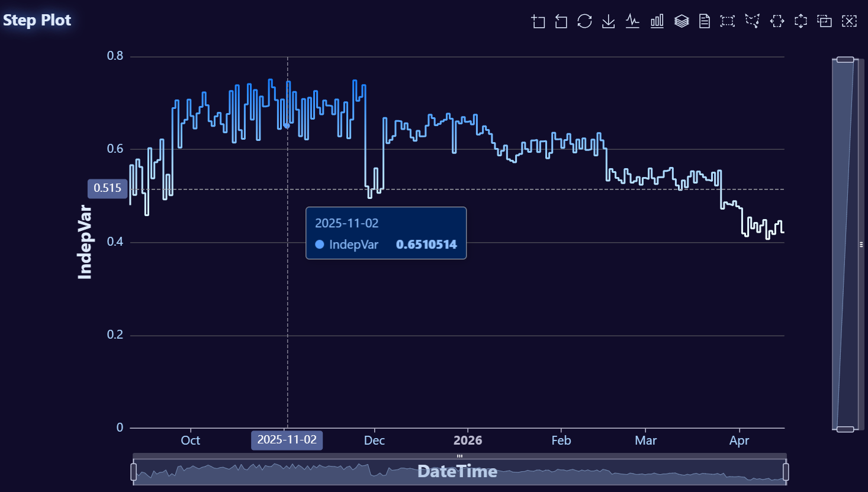
Task: Open the data view document icon
Action: (705, 21)
